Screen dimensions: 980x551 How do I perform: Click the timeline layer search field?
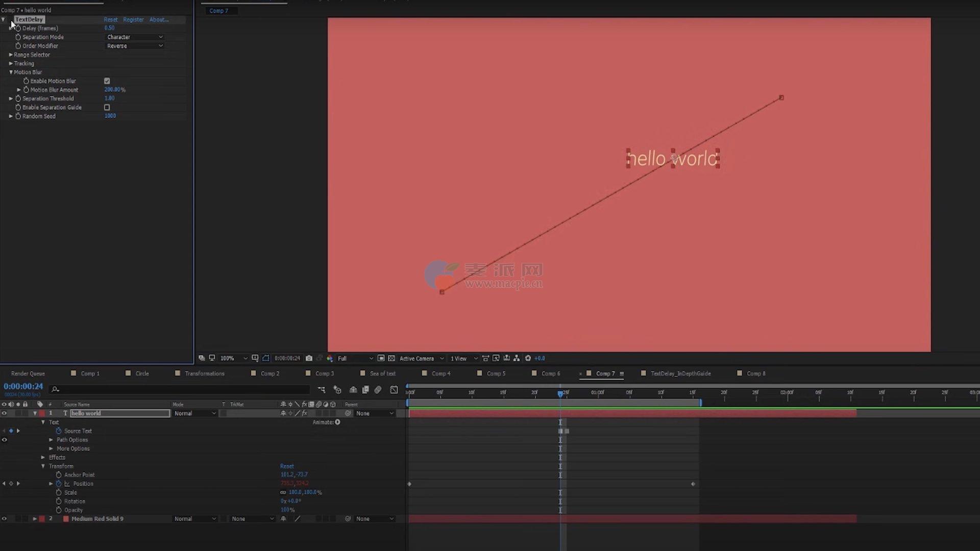tap(179, 390)
